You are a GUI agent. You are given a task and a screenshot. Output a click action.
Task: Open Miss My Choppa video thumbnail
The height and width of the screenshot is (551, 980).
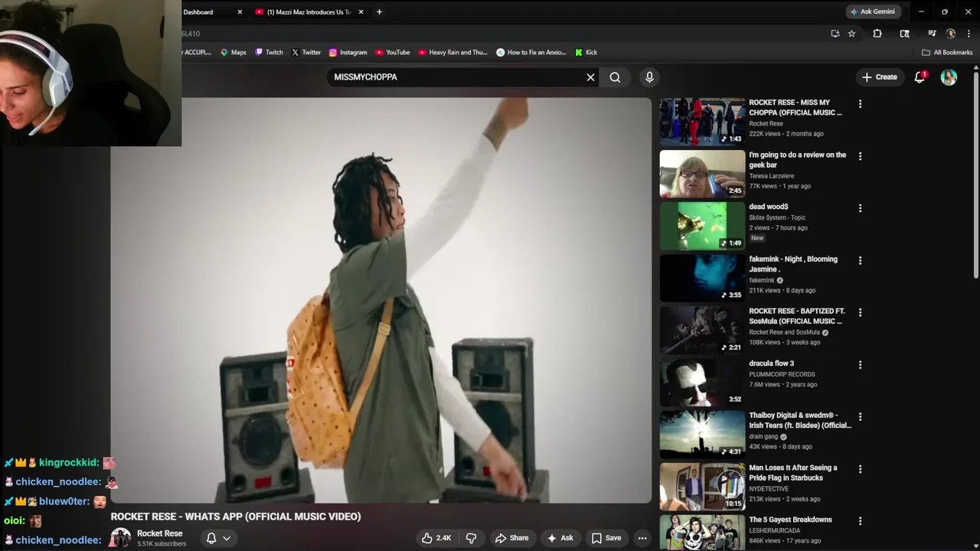(x=702, y=121)
